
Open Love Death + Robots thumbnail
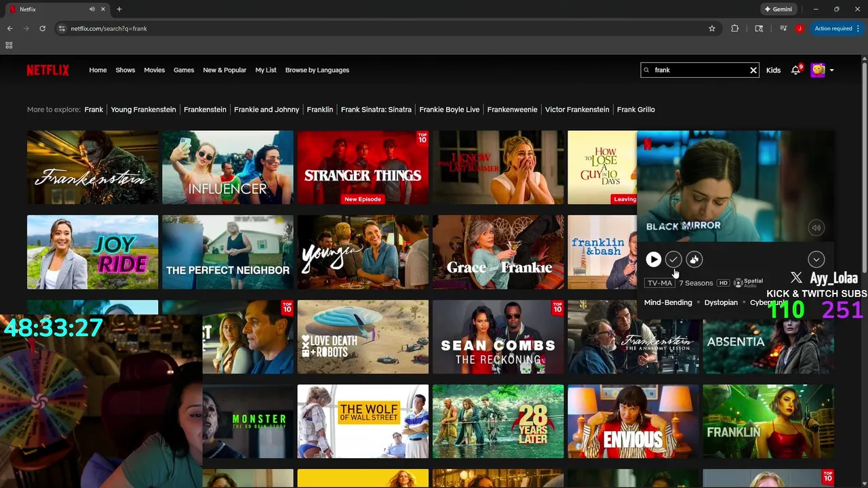point(363,337)
